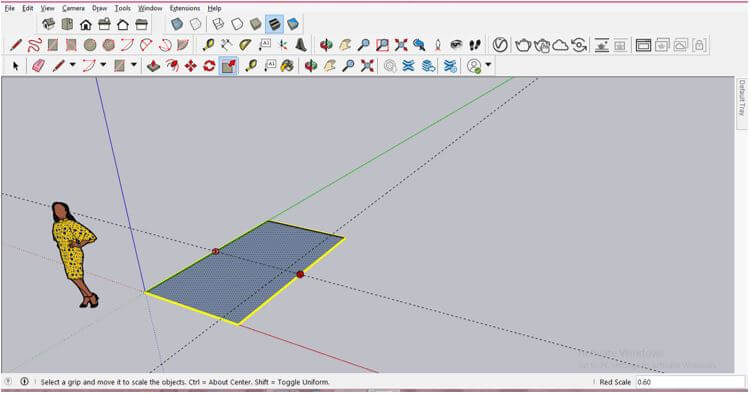Image resolution: width=751 pixels, height=394 pixels.
Task: Open the Extensions menu
Action: pos(185,8)
